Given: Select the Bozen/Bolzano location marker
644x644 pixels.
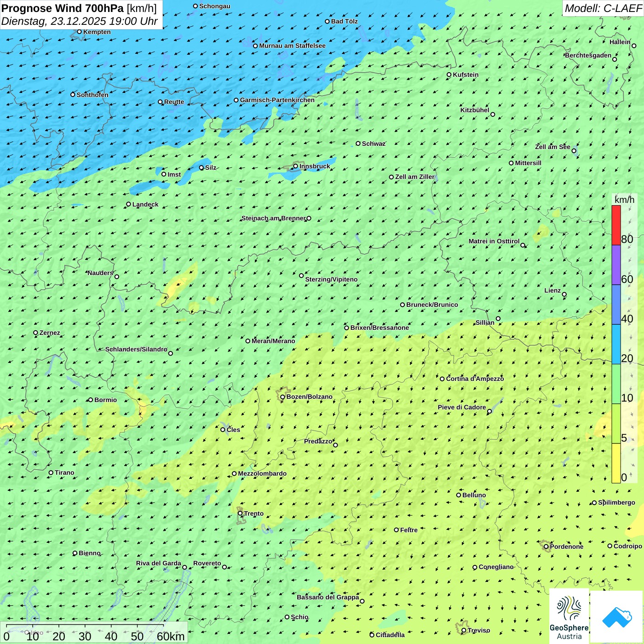Looking at the screenshot, I should click(x=282, y=397).
